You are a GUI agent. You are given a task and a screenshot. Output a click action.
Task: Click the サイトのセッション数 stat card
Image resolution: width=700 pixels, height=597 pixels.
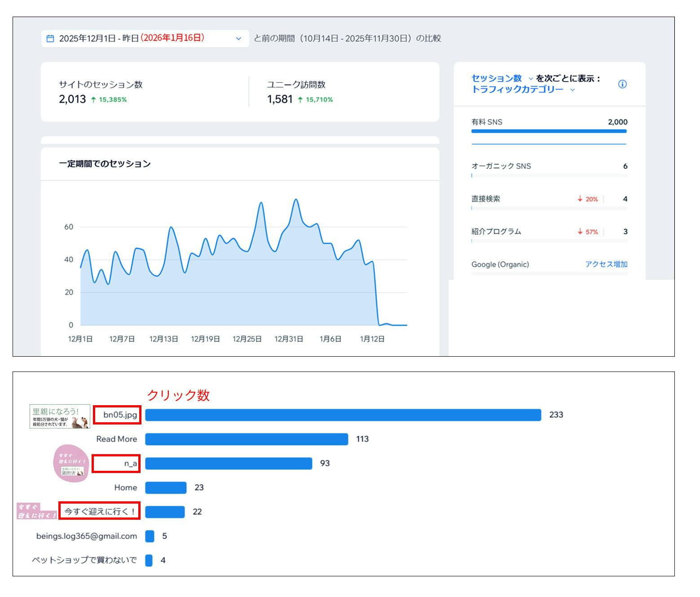click(x=145, y=92)
